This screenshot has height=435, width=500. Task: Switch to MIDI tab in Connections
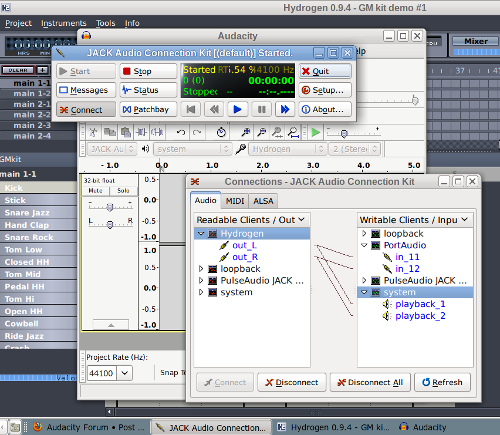235,201
